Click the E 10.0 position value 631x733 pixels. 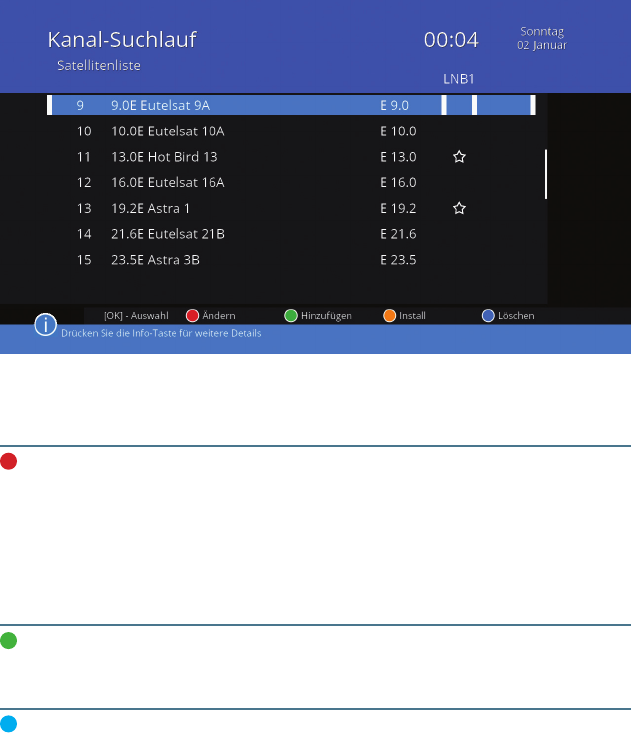pos(398,131)
